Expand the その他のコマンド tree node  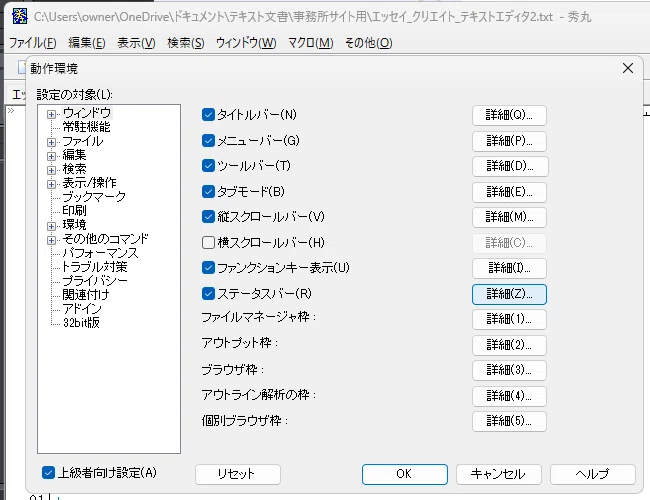pyautogui.click(x=51, y=240)
